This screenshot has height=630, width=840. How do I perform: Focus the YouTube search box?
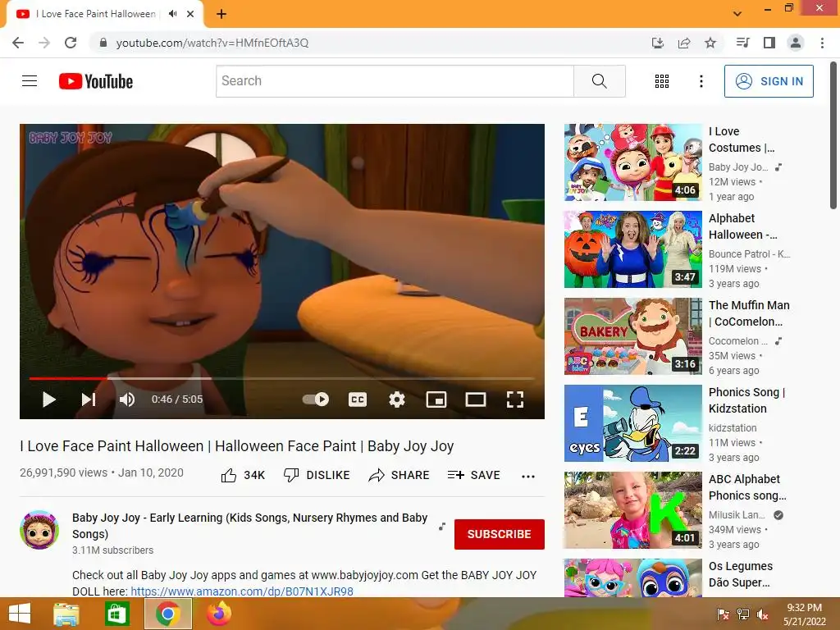coord(395,81)
